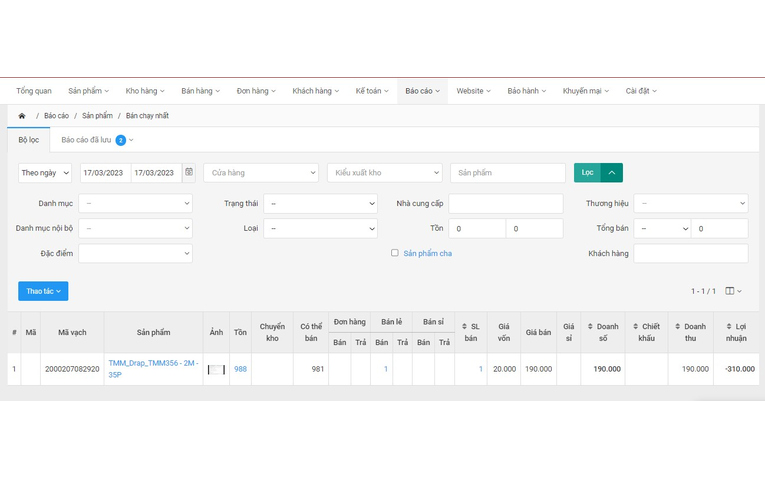Click the pagination text 1 - 1 / 1

(x=703, y=291)
